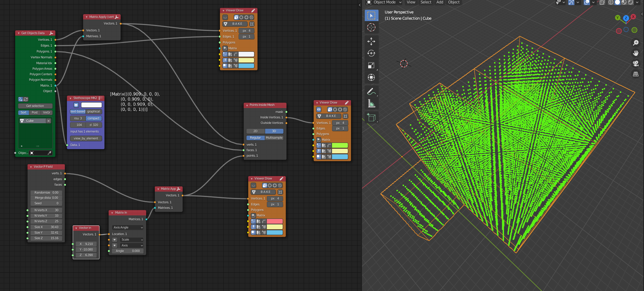Click the viewport pan hand icon
644x291 pixels.
click(x=636, y=53)
